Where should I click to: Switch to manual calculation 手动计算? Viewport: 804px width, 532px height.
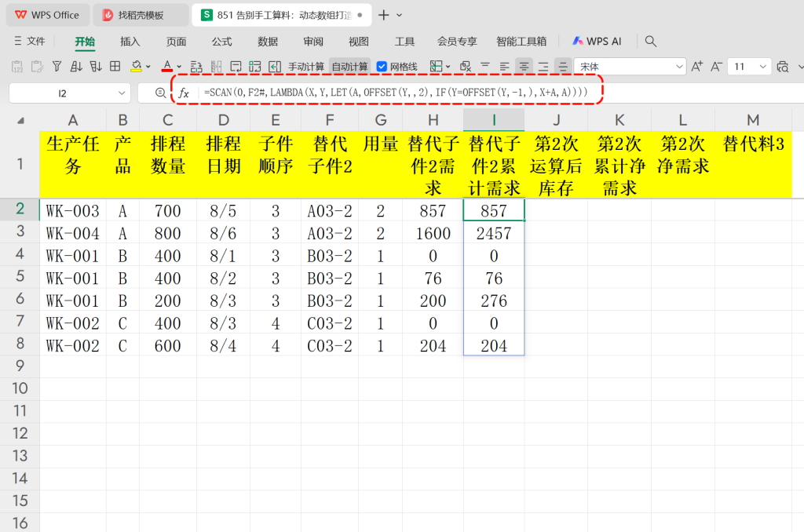[x=306, y=67]
